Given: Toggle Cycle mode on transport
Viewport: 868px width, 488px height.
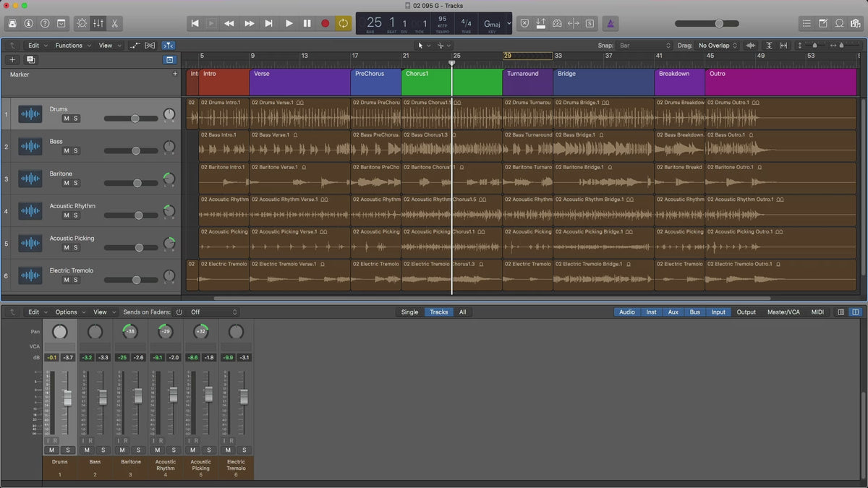Looking at the screenshot, I should [x=343, y=23].
